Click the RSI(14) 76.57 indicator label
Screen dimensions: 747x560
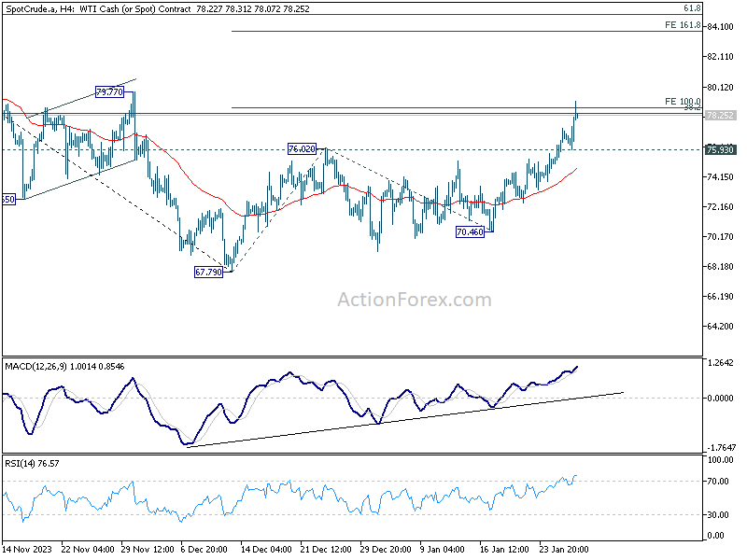pos(32,463)
